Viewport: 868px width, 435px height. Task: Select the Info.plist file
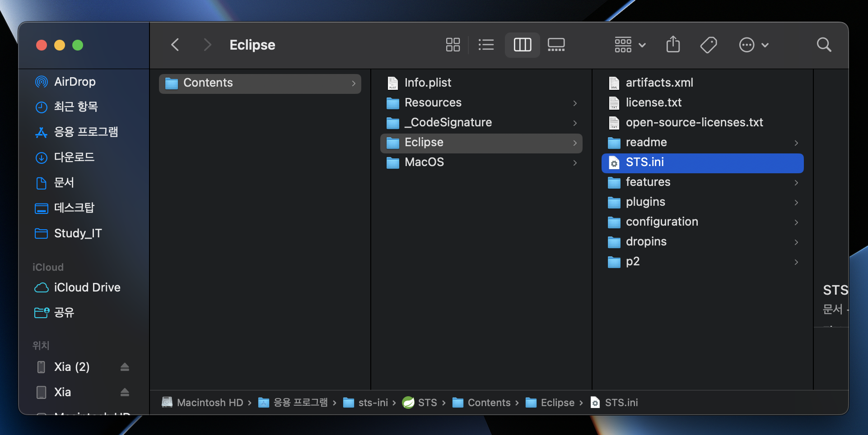click(x=481, y=83)
